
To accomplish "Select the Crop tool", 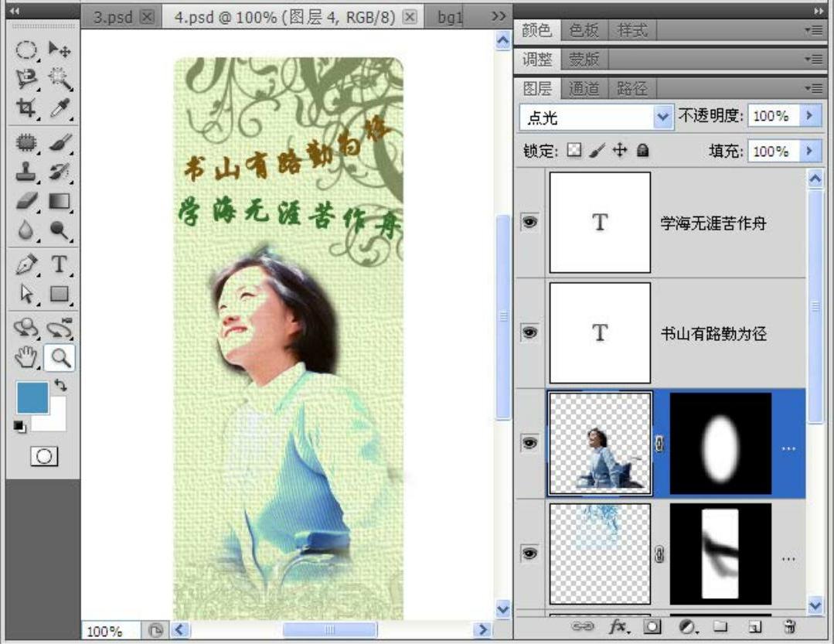I will tap(26, 109).
